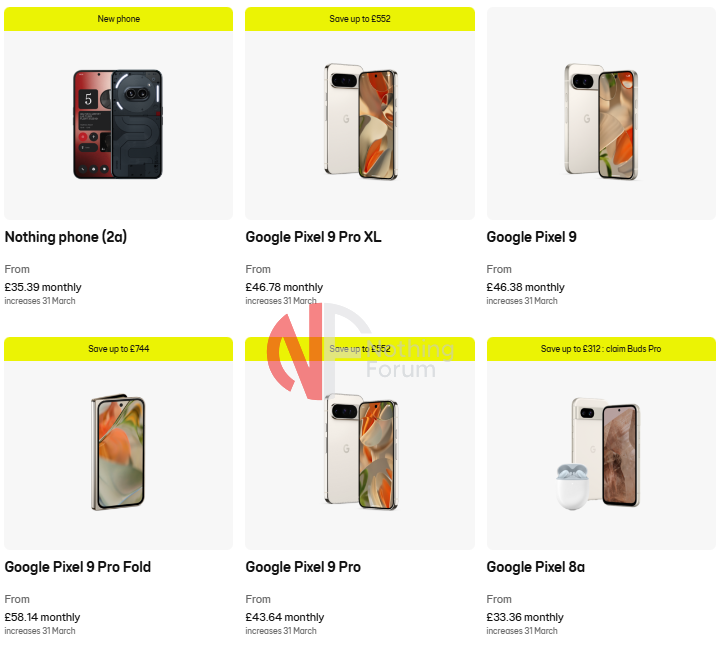Click the Google Pixel 9 Pro title
The image size is (721, 648).
click(x=303, y=567)
